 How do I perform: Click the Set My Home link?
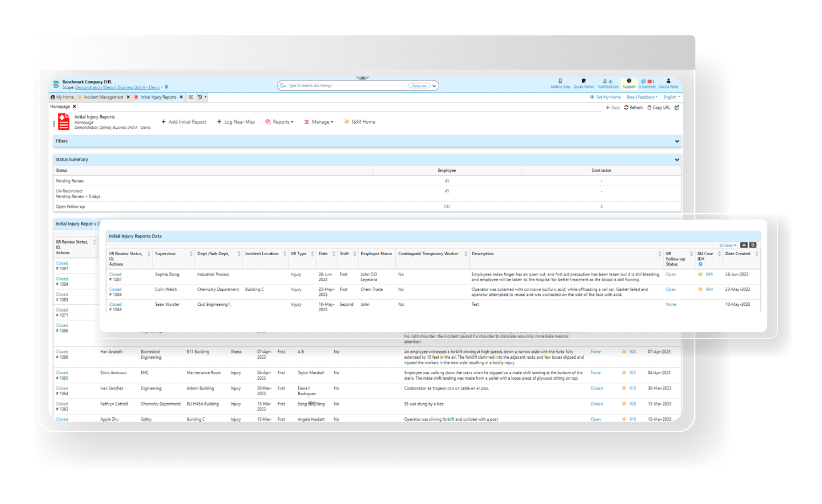click(x=605, y=97)
